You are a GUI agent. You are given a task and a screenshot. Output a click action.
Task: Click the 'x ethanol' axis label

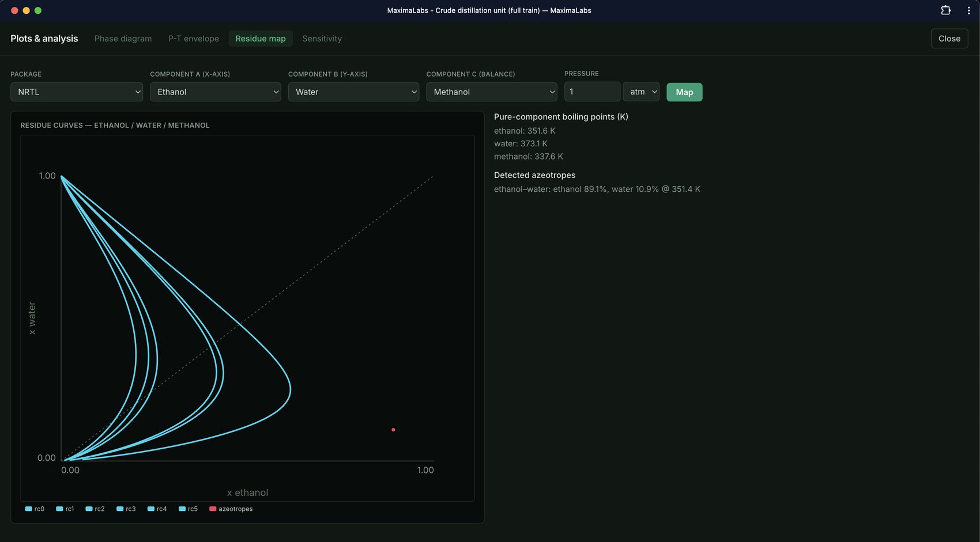[x=247, y=493]
